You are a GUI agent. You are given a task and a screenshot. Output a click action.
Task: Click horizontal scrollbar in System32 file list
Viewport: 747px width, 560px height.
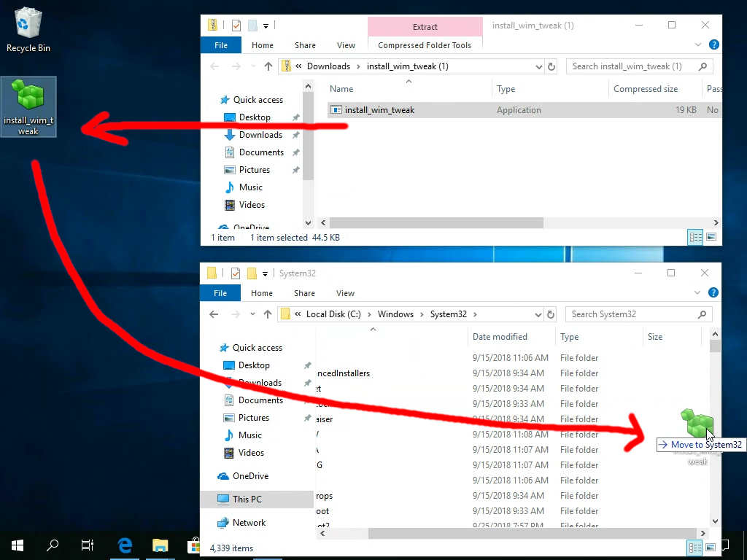click(532, 533)
